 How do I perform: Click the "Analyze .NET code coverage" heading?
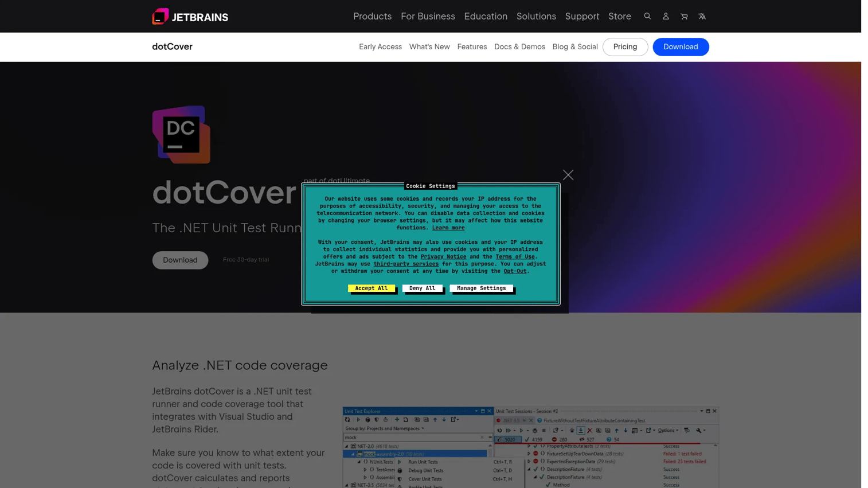click(240, 365)
